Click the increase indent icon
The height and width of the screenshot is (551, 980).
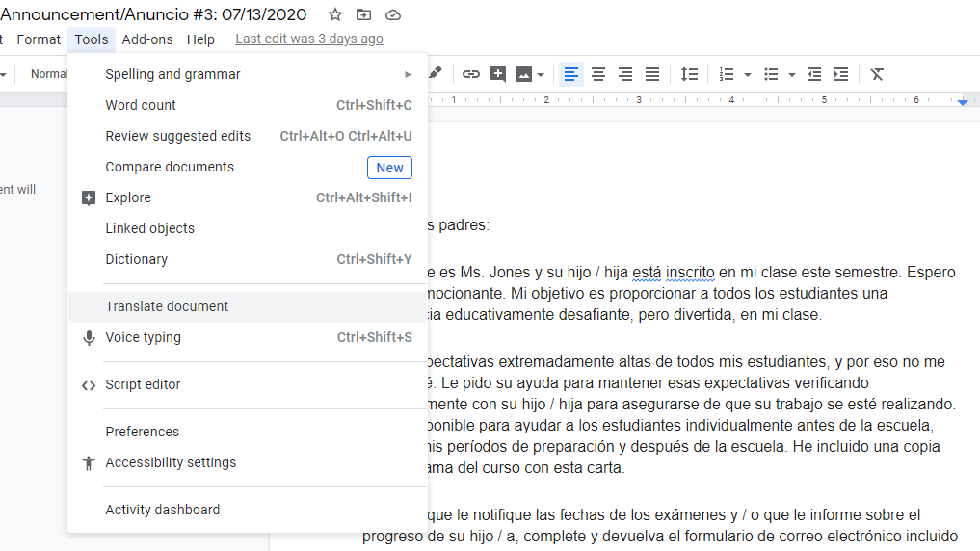click(841, 74)
